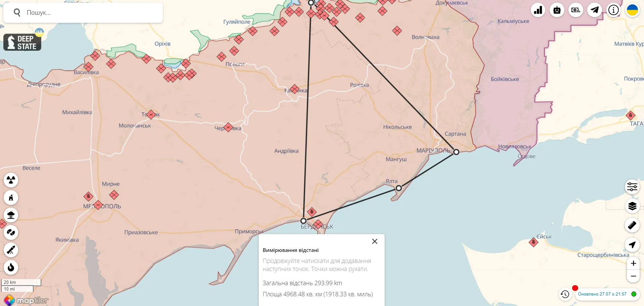Open the 'Оновлено 27.07 о 21:57' update link
Screen dimensions: 644x306
602,294
